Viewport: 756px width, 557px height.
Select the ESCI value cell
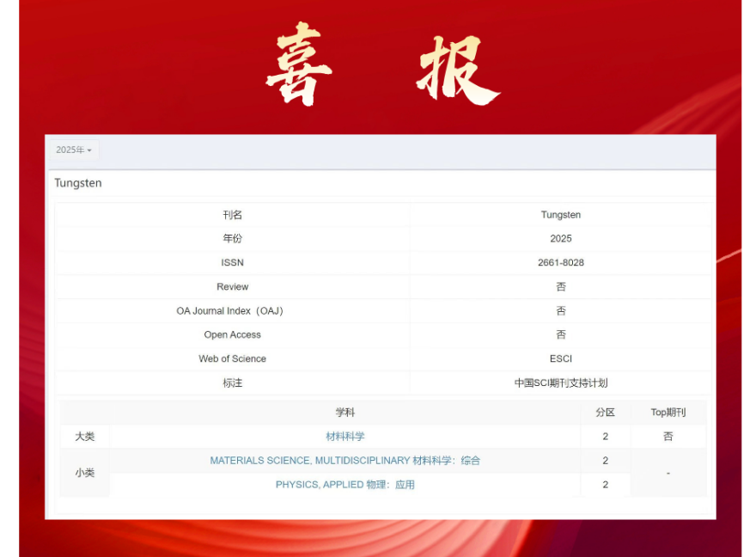(x=560, y=358)
